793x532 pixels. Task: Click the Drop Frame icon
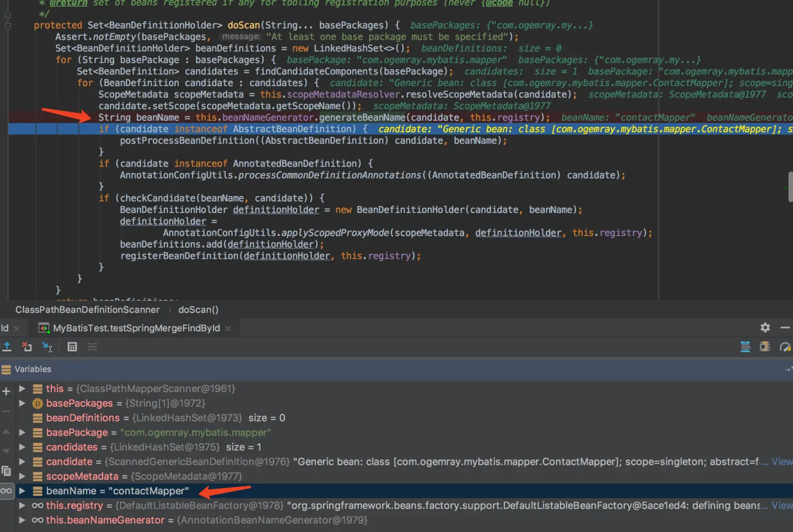[27, 347]
